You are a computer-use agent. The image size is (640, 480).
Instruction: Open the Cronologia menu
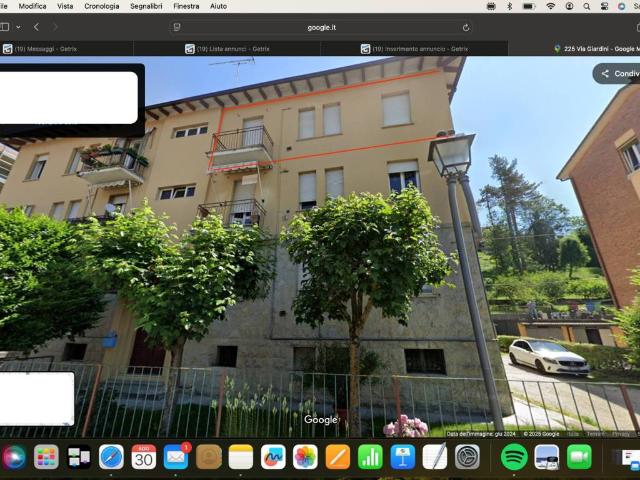(101, 6)
